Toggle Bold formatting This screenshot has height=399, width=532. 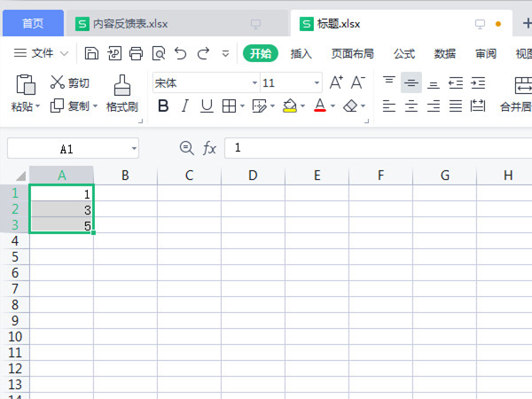tap(163, 106)
